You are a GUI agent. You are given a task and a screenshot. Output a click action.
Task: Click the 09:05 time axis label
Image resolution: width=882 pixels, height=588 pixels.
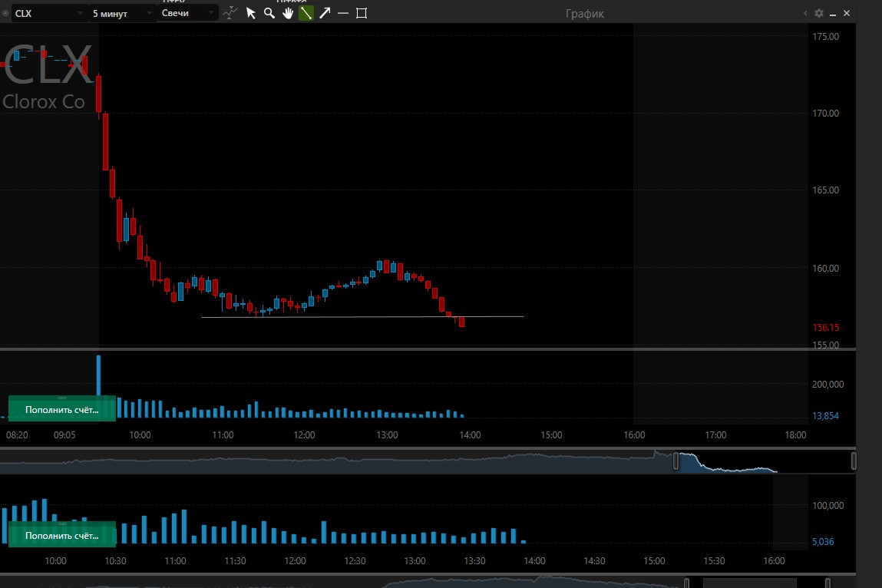64,435
